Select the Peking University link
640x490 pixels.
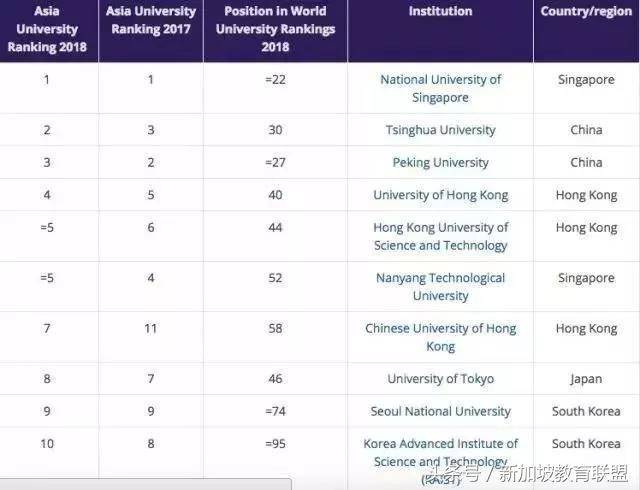click(440, 162)
